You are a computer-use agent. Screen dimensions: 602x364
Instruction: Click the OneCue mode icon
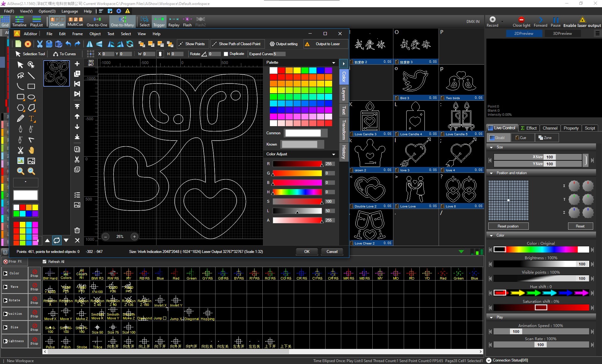click(57, 22)
